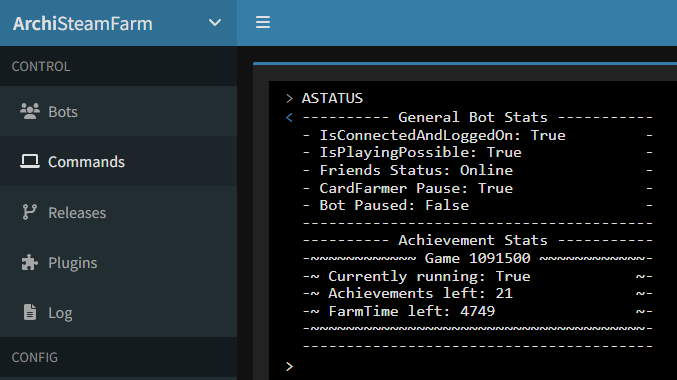Click 'FarmTime left: 4749' line
Image resolution: width=677 pixels, height=380 pixels.
(x=411, y=311)
